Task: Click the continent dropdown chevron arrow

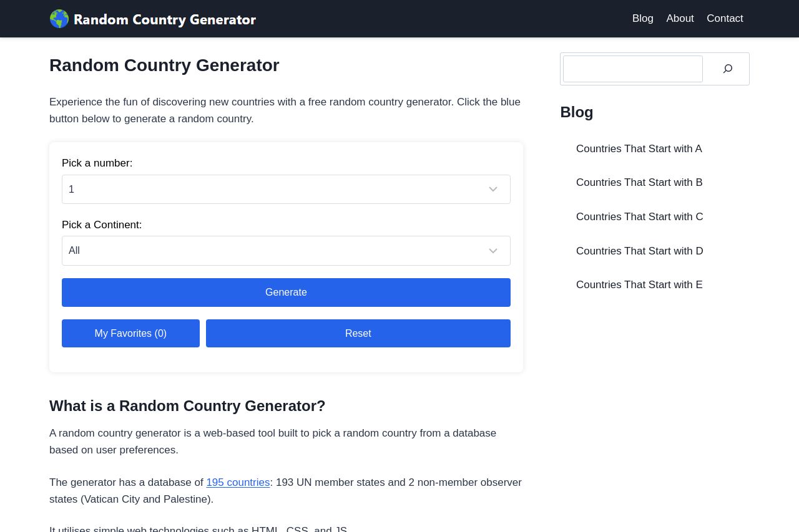Action: [x=493, y=251]
